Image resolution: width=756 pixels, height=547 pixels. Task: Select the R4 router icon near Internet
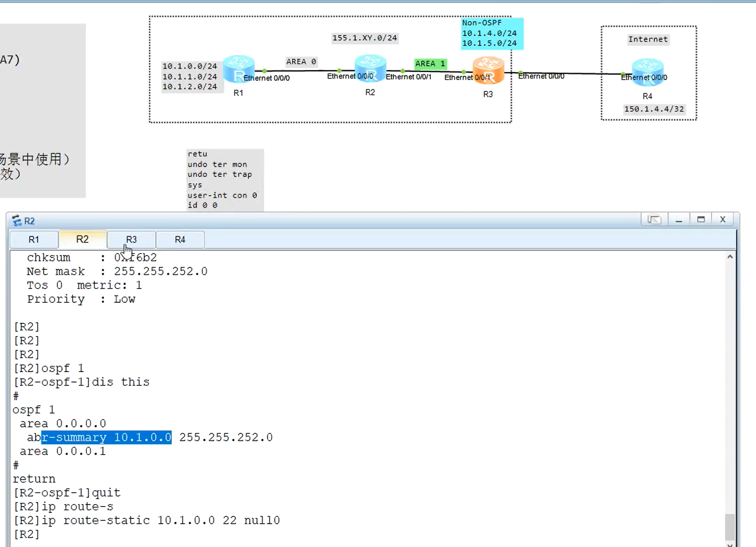pyautogui.click(x=648, y=71)
